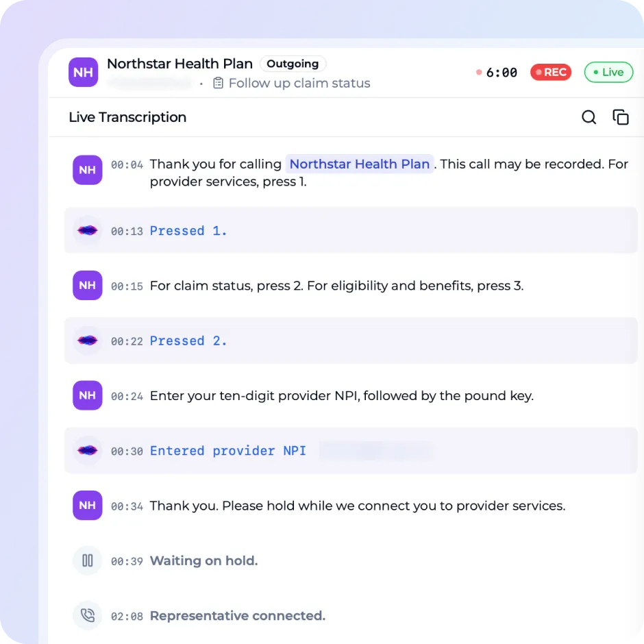The height and width of the screenshot is (644, 644).
Task: Click the waveform icon beside Pressed 2
Action: [88, 340]
